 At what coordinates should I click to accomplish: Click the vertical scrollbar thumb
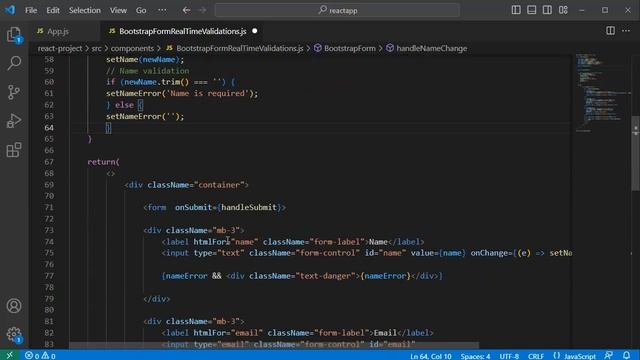pyautogui.click(x=636, y=153)
